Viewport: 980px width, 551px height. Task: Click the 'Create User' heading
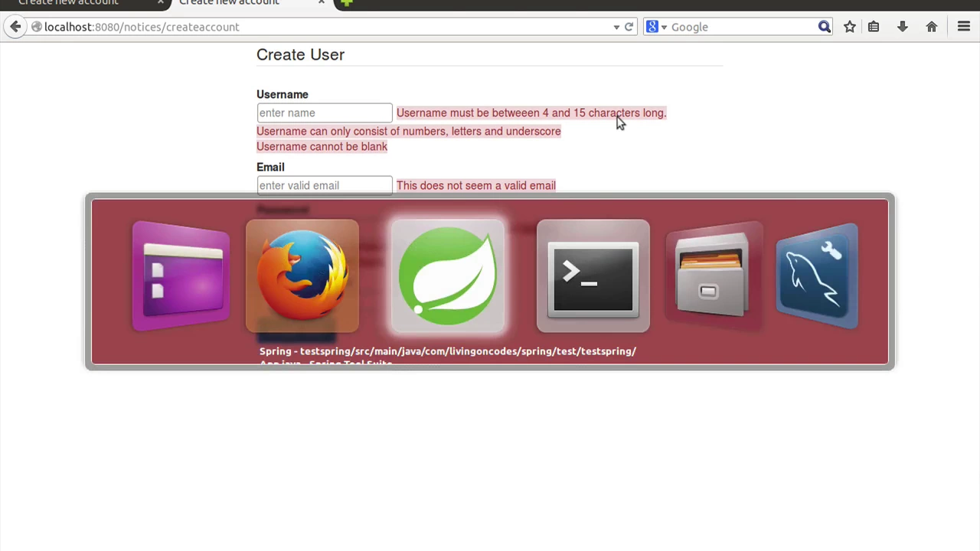(300, 54)
